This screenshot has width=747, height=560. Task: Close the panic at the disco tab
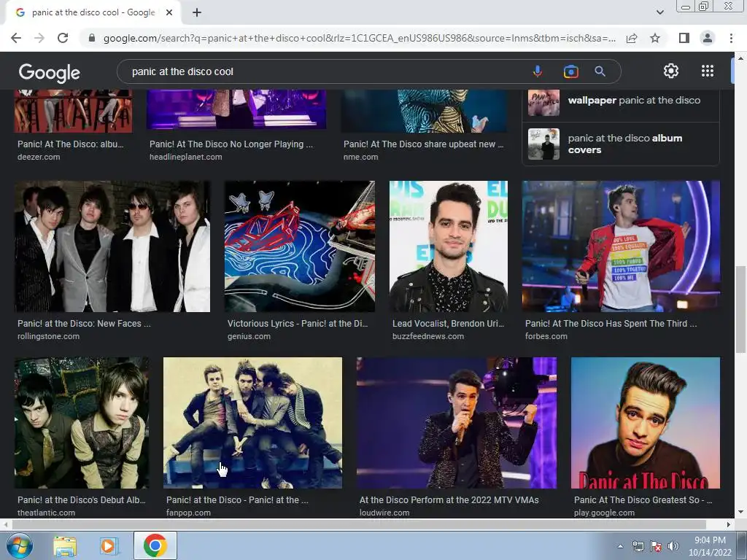pos(169,12)
